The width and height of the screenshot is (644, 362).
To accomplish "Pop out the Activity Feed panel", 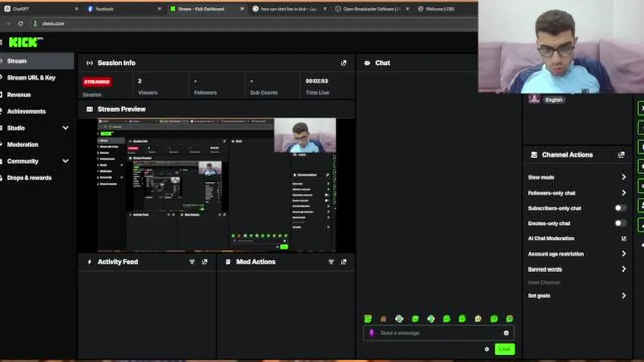I will (x=205, y=262).
